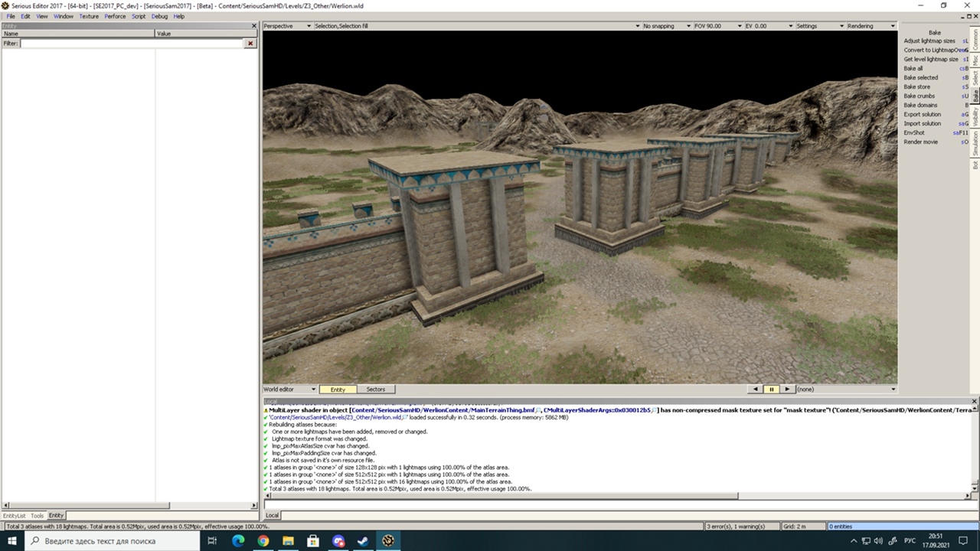
Task: Open the Rendering dropdown
Action: point(871,26)
